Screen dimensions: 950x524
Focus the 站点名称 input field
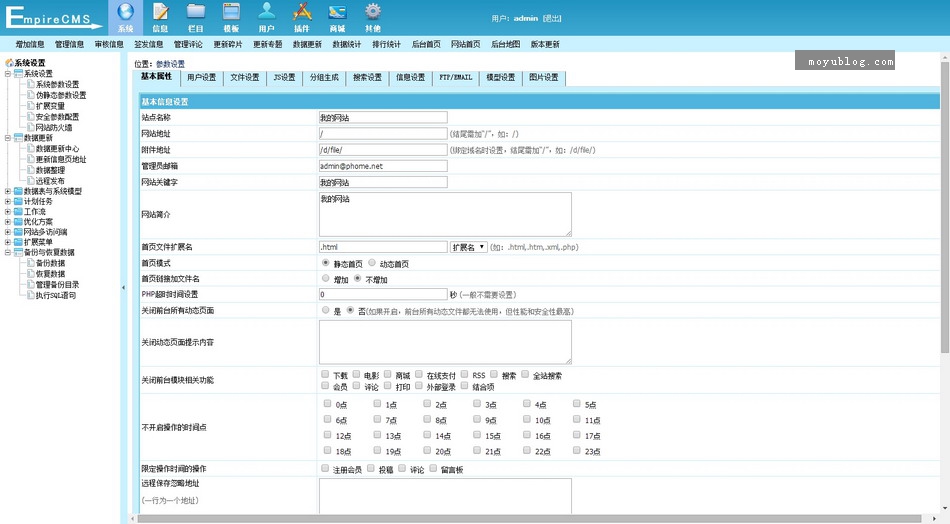[x=383, y=118]
